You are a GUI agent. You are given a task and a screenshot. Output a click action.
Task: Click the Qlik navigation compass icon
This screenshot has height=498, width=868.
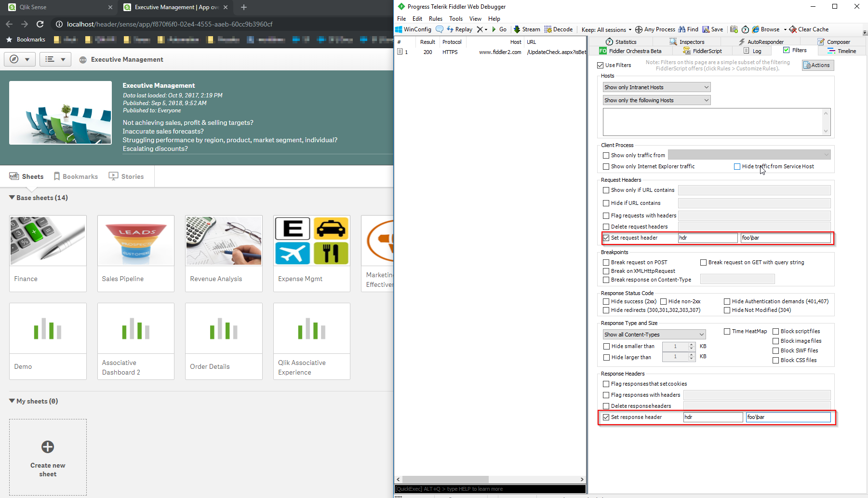pos(14,59)
